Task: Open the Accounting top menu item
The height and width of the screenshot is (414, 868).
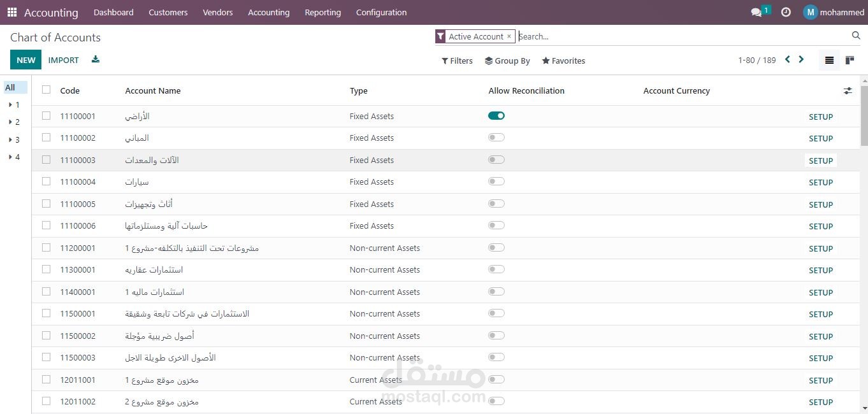Action: [269, 12]
